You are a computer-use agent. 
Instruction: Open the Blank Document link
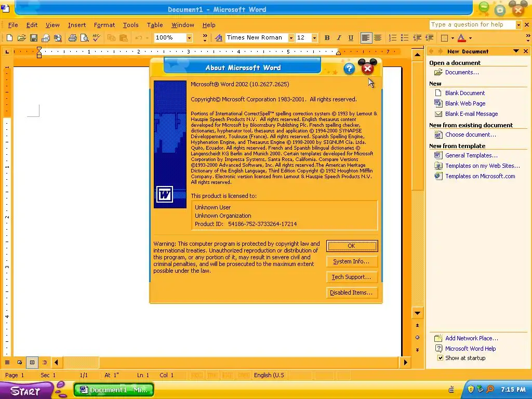click(465, 93)
